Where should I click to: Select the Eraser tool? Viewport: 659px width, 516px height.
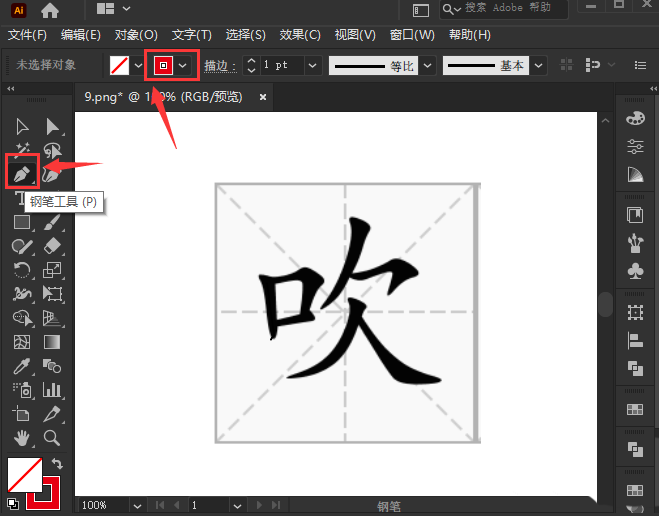tap(52, 246)
